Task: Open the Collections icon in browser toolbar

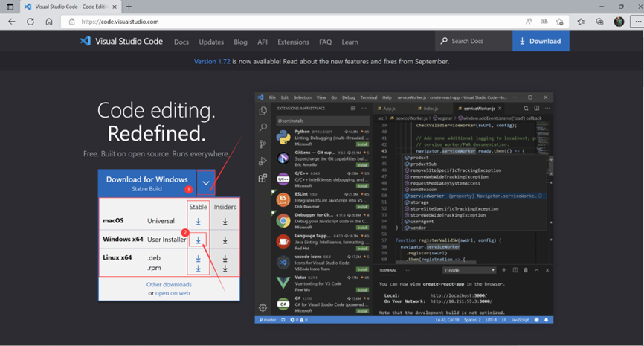Action: [x=599, y=22]
